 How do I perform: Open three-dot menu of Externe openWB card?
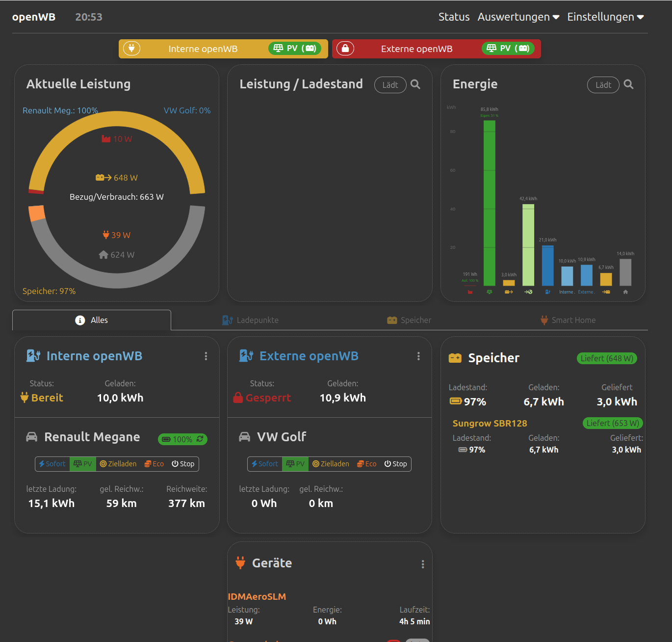coord(418,356)
